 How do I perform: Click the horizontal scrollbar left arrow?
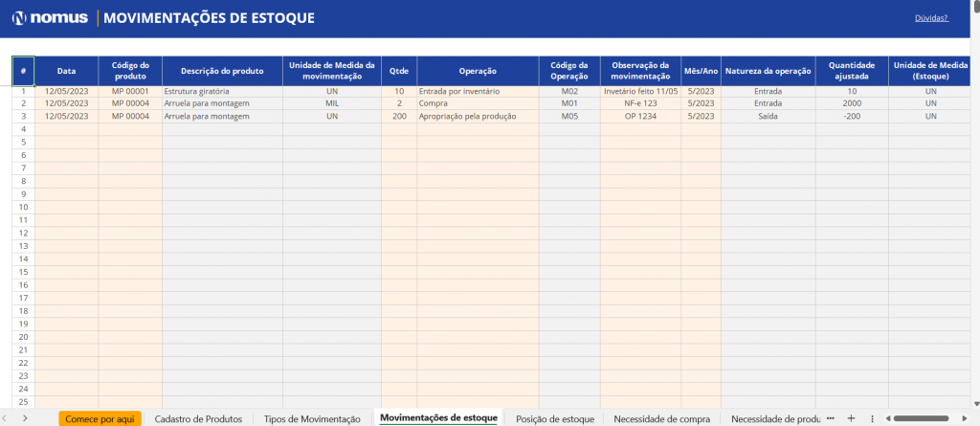(888, 418)
